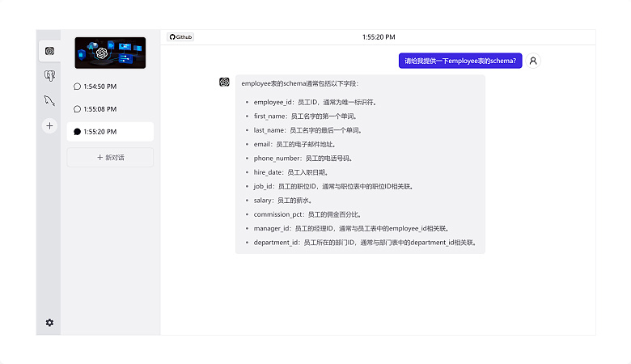Click the department_id field line
Viewport: 631px width, 364px height.
coord(366,243)
